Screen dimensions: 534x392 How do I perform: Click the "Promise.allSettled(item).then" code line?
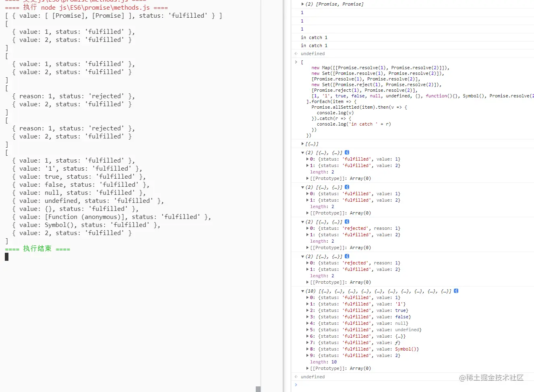[x=359, y=107]
